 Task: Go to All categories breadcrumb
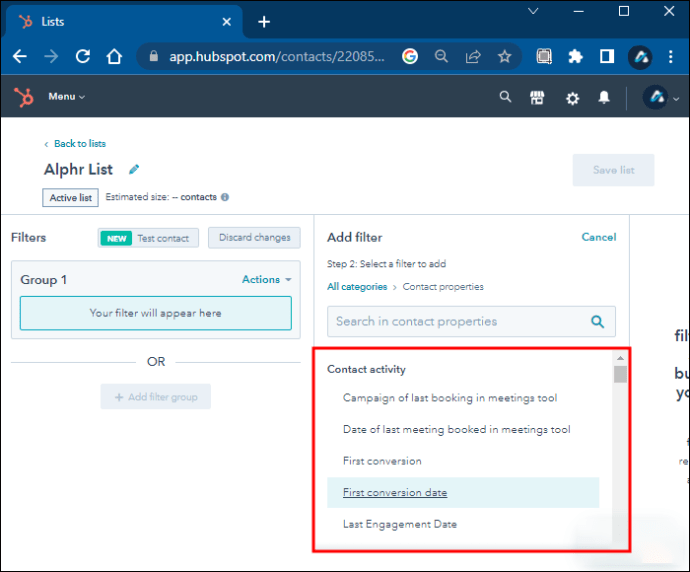[x=357, y=287]
